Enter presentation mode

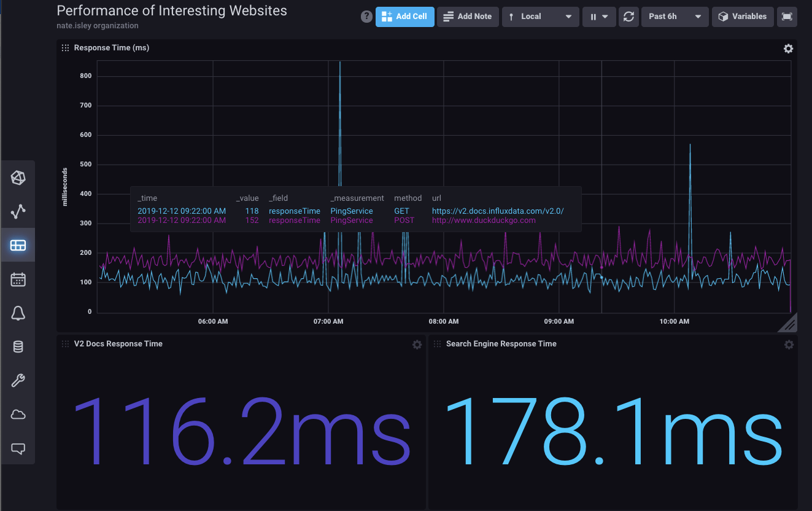[x=787, y=17]
